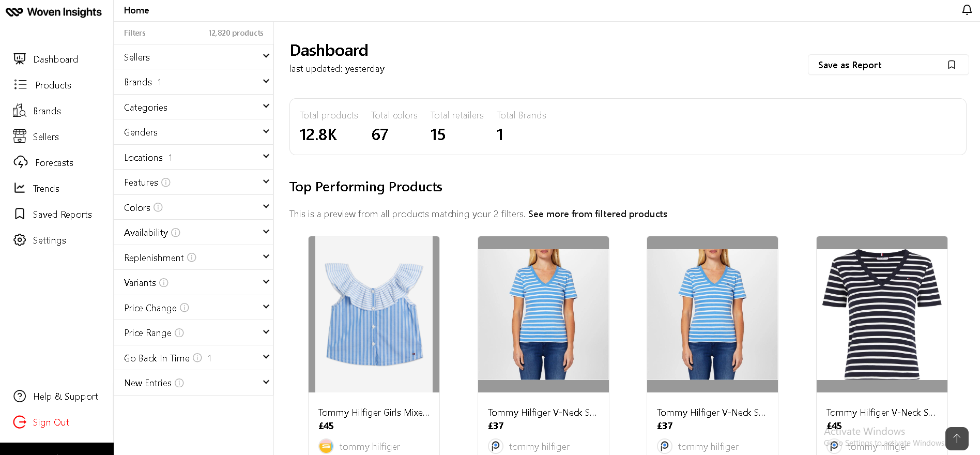Click Total retailers value 15
This screenshot has width=980, height=455.
coord(438,134)
